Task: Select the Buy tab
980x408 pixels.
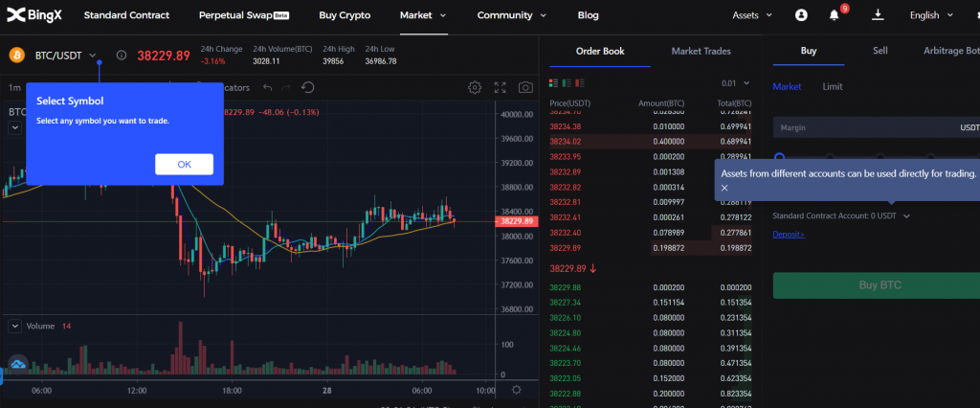Action: (x=809, y=51)
